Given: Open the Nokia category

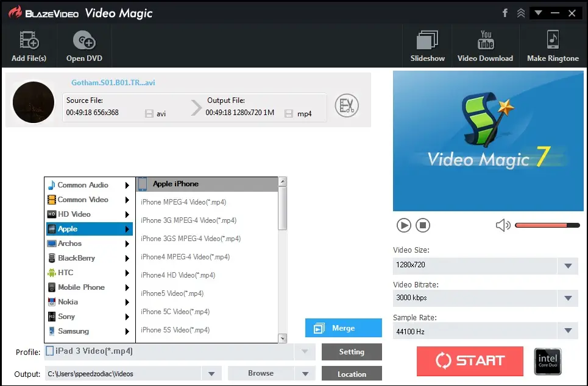Looking at the screenshot, I should tap(89, 302).
